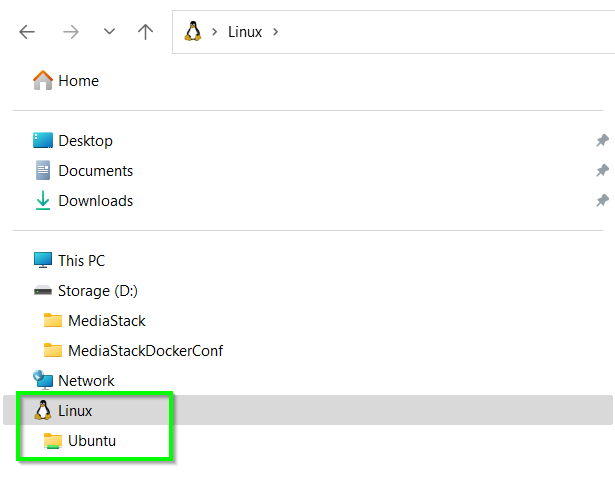
Task: Open the Desktop quick access folder
Action: coord(84,141)
